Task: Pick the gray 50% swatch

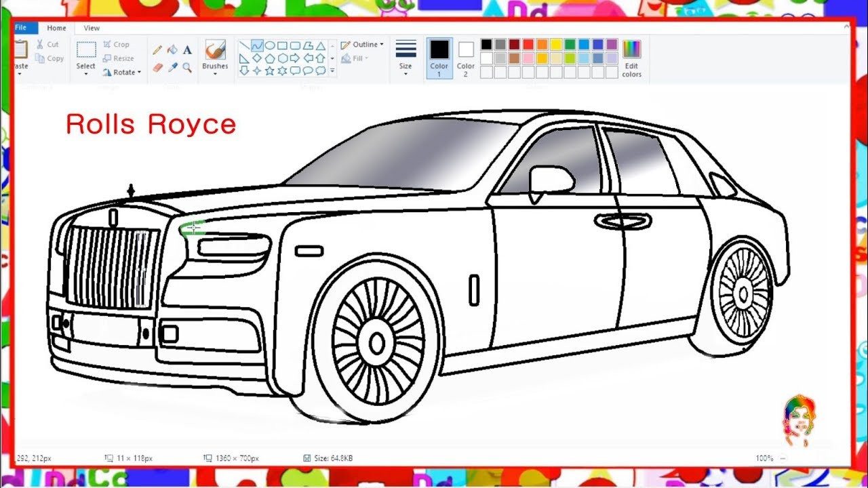Action: coord(500,44)
